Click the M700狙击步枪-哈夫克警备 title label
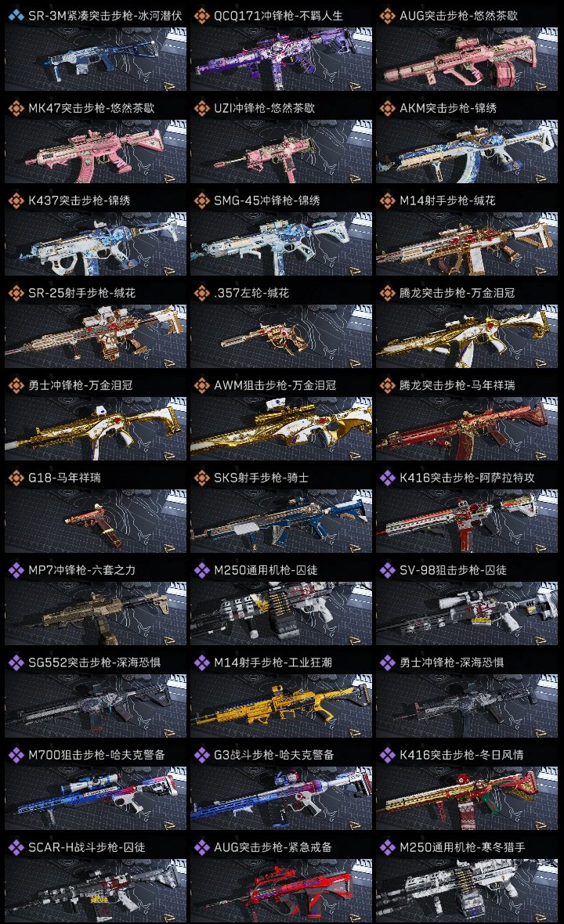Viewport: 564px width, 924px height. (x=96, y=755)
